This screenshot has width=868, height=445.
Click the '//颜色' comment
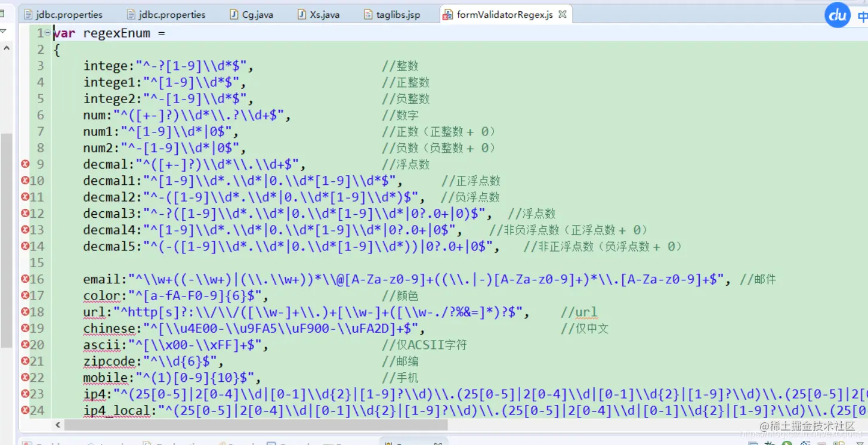pyautogui.click(x=400, y=296)
